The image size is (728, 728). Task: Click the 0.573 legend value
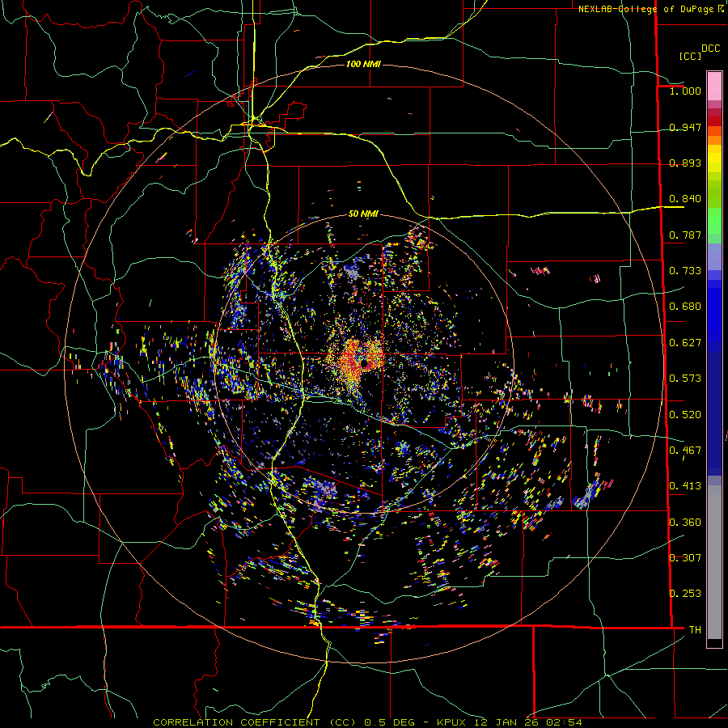(x=685, y=379)
